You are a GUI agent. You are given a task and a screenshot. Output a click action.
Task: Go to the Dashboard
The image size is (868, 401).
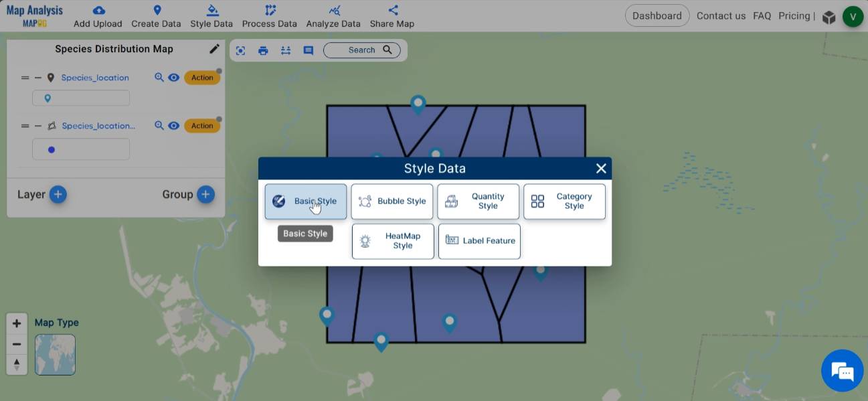[x=657, y=15]
